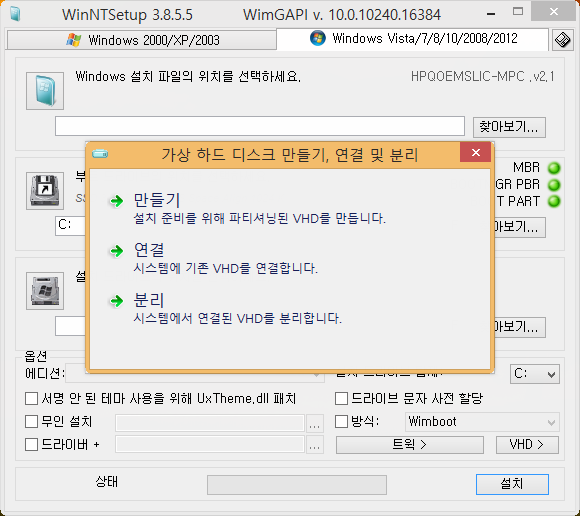The width and height of the screenshot is (580, 516).
Task: Choose 만들기 to create a partitioned VHD
Action: [259, 209]
